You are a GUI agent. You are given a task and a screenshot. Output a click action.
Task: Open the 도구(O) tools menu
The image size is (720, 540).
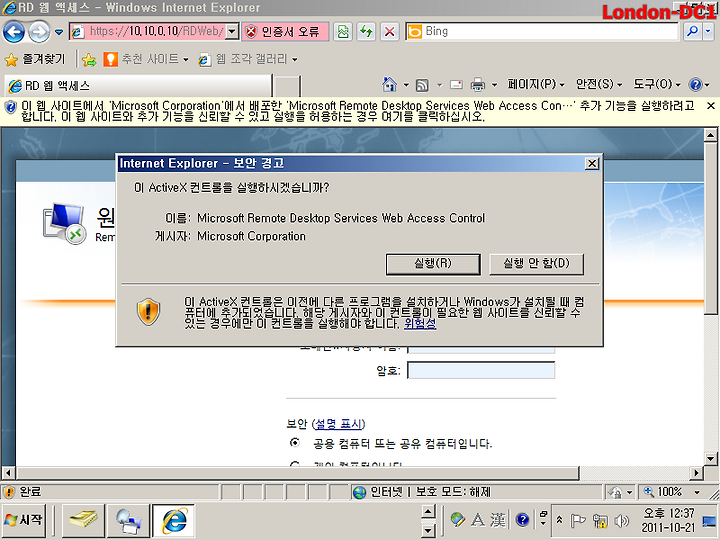tap(657, 84)
